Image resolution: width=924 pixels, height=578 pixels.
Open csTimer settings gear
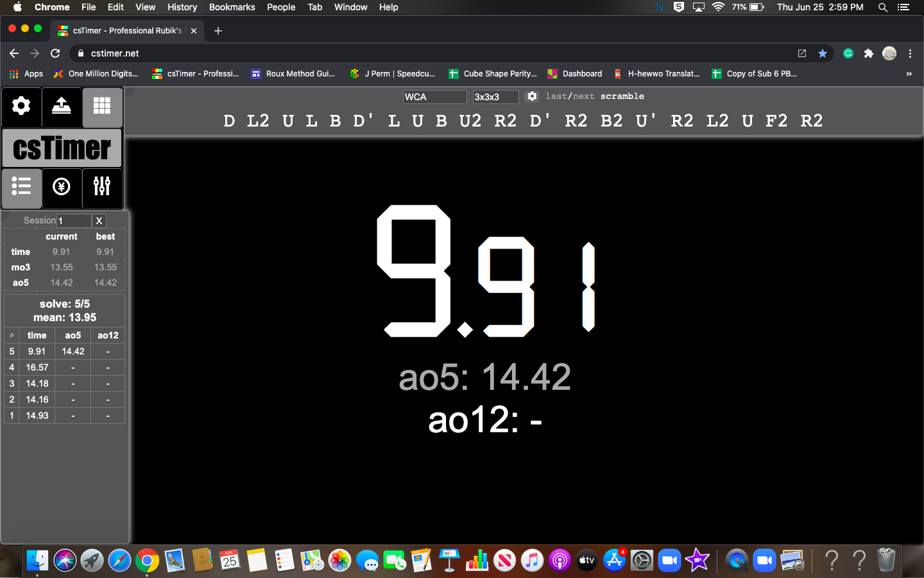tap(21, 106)
